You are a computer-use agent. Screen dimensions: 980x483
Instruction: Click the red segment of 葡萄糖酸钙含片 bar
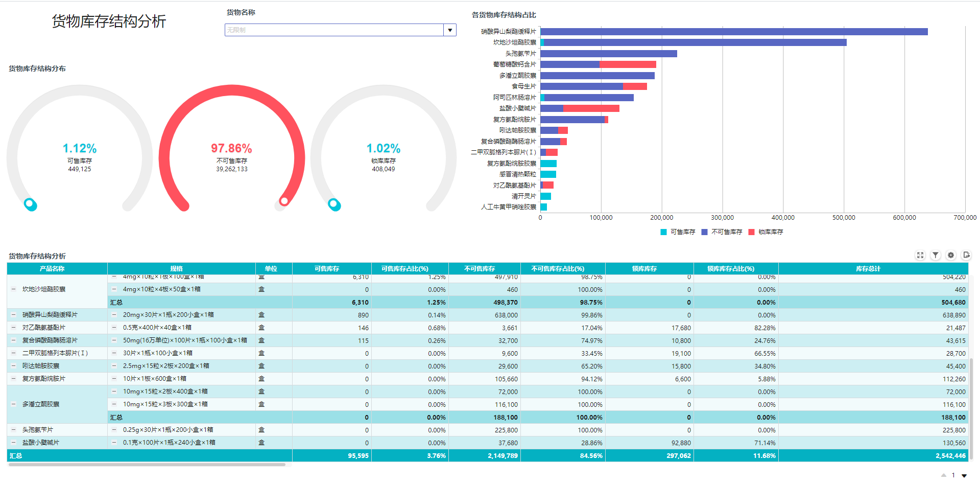[628, 64]
